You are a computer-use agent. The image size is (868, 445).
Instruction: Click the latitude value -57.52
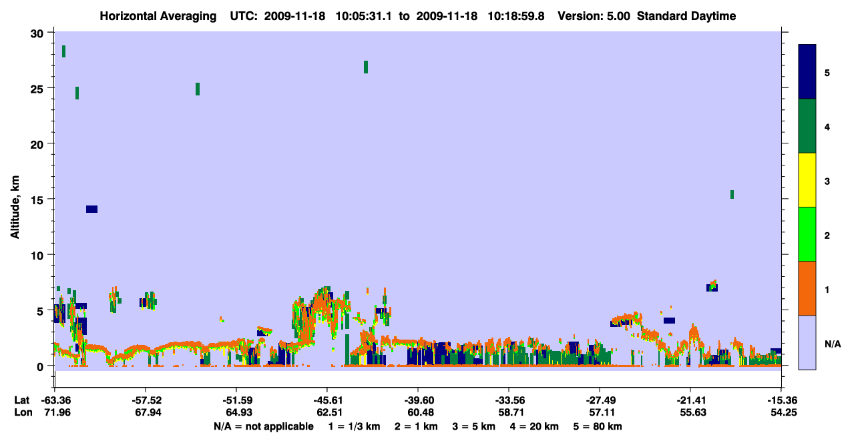click(x=146, y=400)
